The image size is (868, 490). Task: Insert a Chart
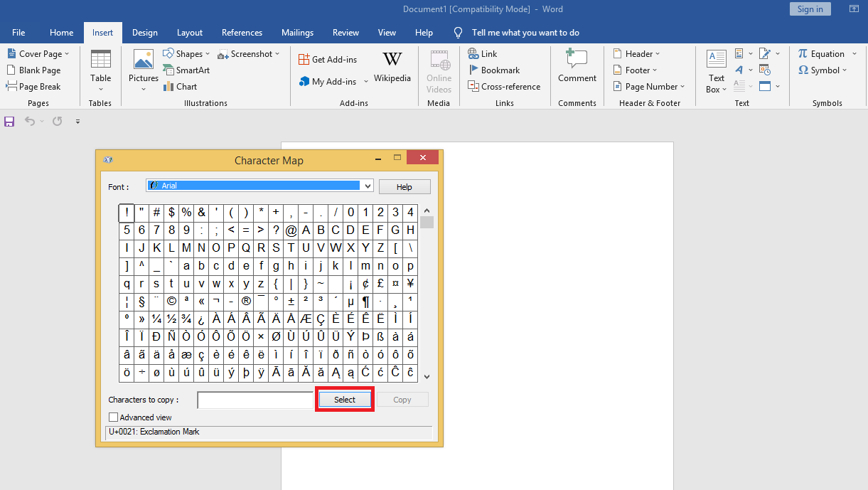coord(181,87)
